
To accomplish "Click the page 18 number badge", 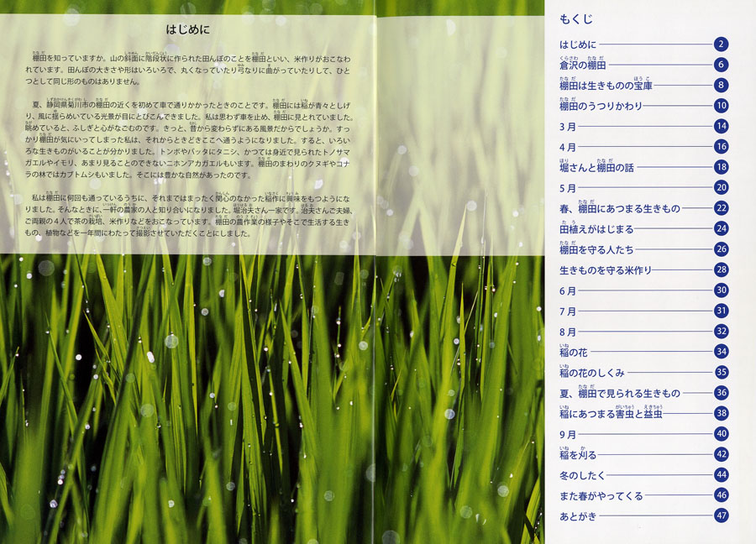I will point(721,167).
